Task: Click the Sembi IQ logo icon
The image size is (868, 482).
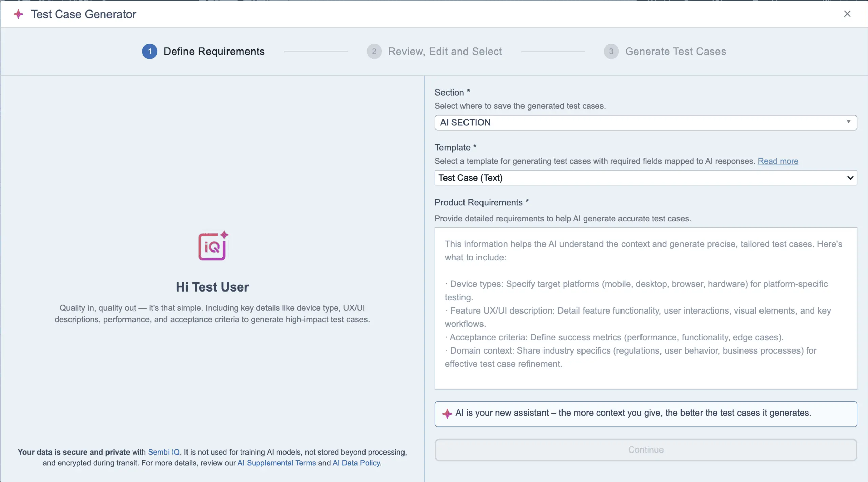Action: (213, 246)
